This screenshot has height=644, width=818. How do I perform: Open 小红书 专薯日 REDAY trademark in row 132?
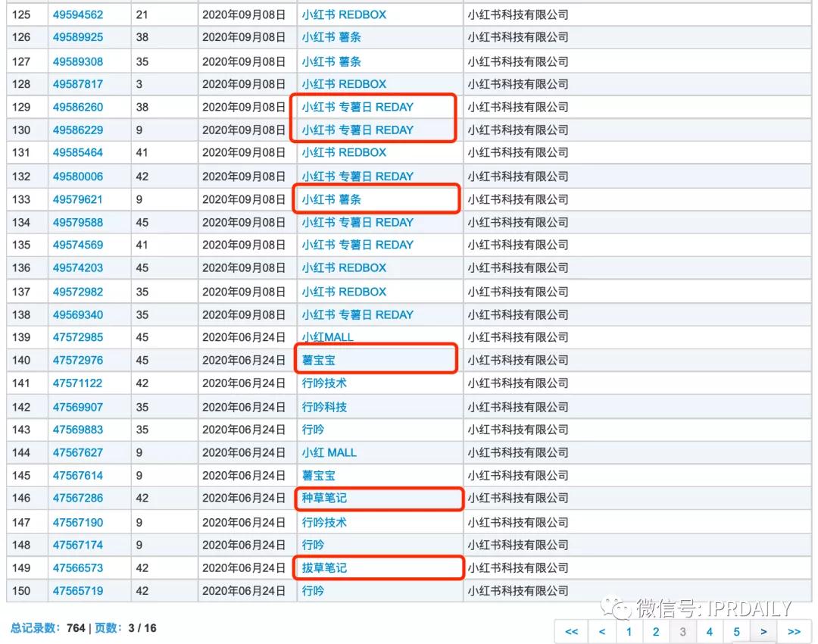coord(357,177)
